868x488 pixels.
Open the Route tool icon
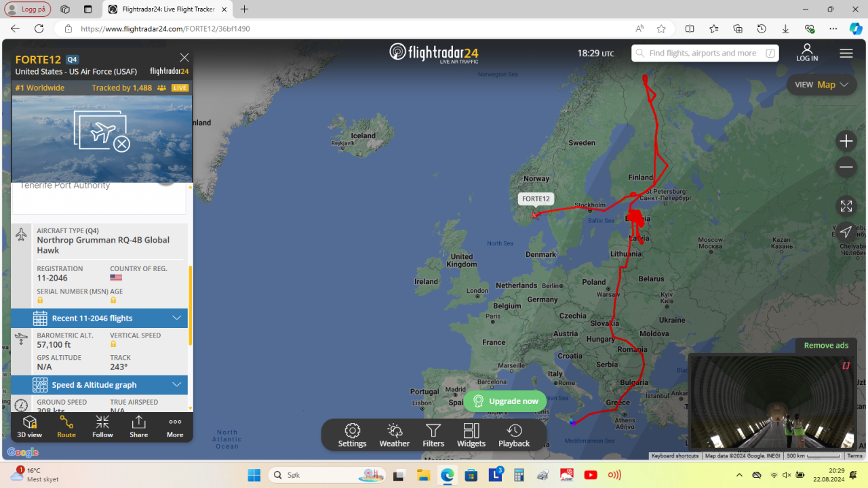(x=66, y=426)
